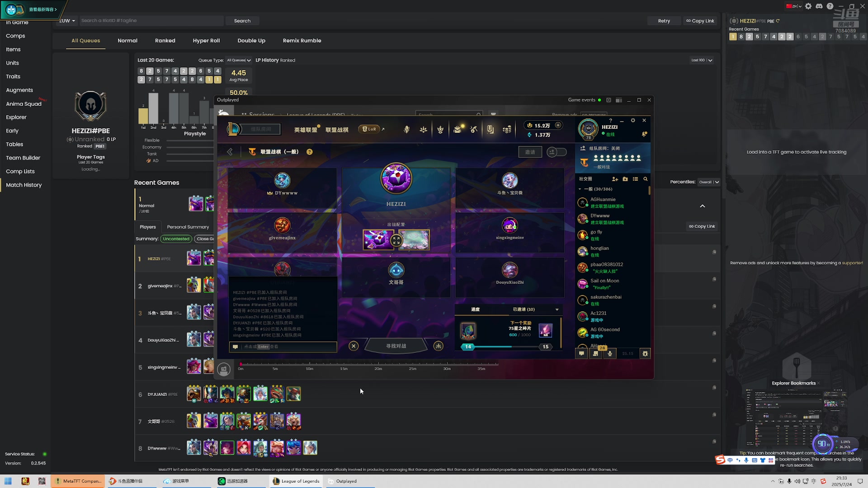Toggle the open party switch next to 邀请
868x488 pixels.
(557, 152)
